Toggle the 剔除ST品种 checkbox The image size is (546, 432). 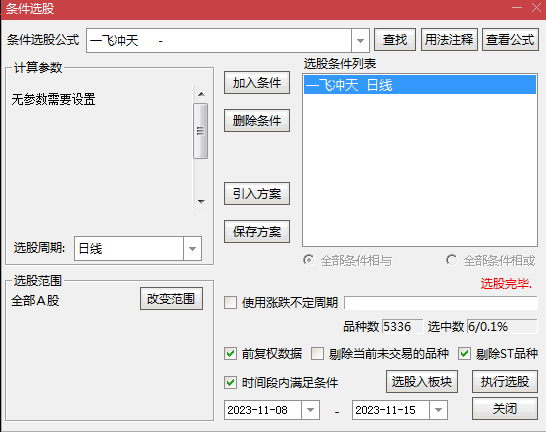click(464, 354)
